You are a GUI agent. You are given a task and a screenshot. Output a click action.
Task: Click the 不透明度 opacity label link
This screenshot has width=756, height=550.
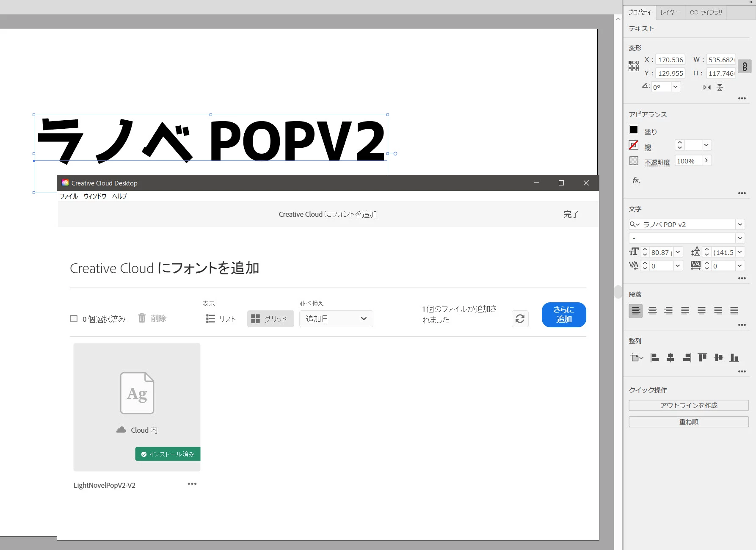coord(657,162)
